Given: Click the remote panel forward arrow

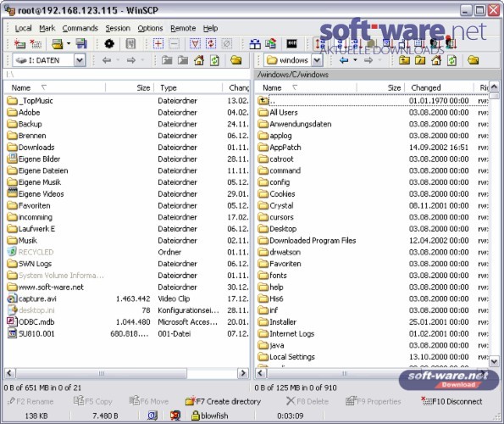Looking at the screenshot, I should pyautogui.click(x=368, y=60).
